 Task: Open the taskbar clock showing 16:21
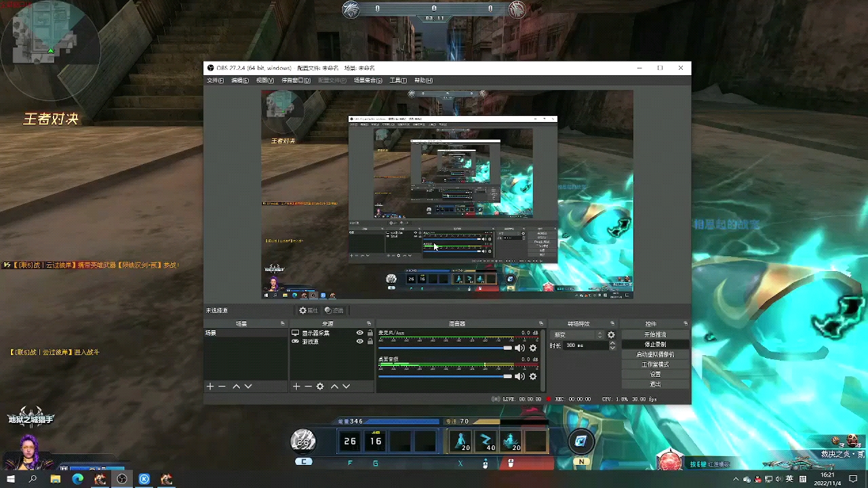tap(827, 479)
